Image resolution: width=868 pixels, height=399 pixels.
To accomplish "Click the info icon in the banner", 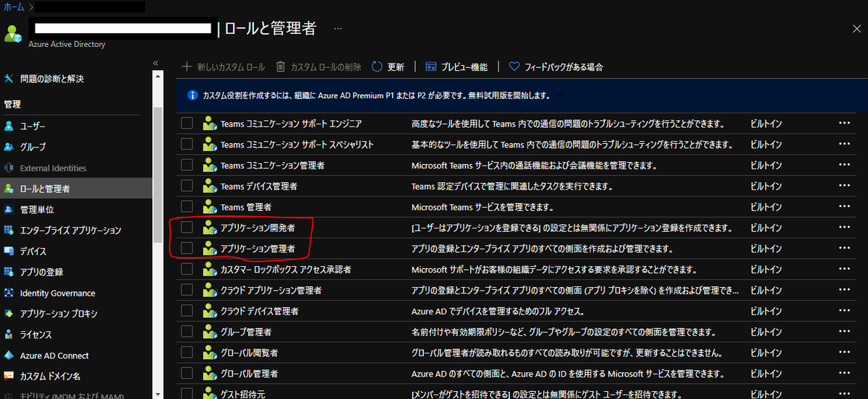I will (x=192, y=95).
